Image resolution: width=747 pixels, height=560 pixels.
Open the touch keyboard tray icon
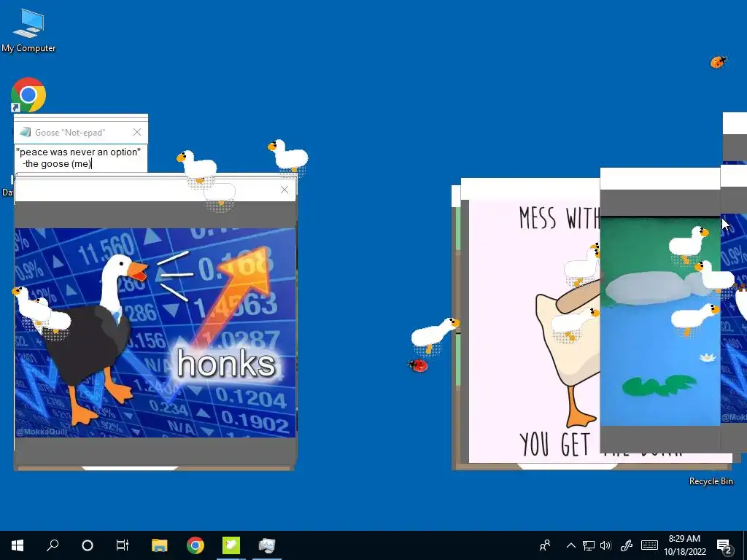click(649, 545)
